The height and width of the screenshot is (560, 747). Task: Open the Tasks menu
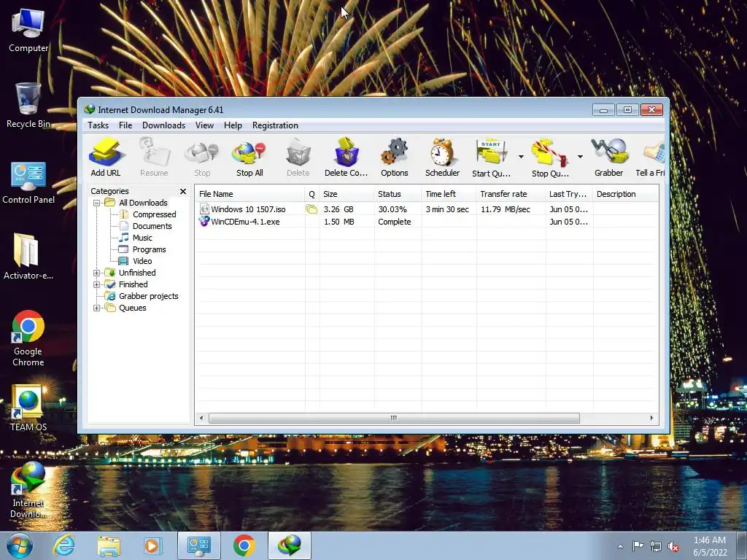[x=98, y=125]
